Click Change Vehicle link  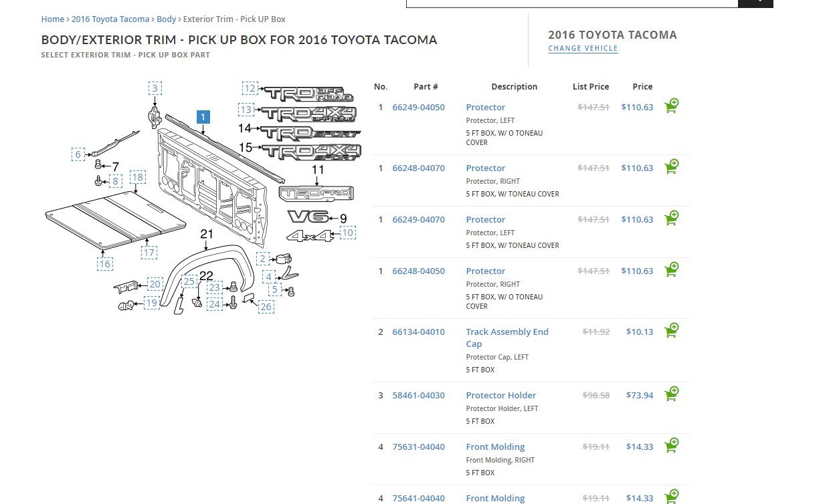pyautogui.click(x=583, y=48)
